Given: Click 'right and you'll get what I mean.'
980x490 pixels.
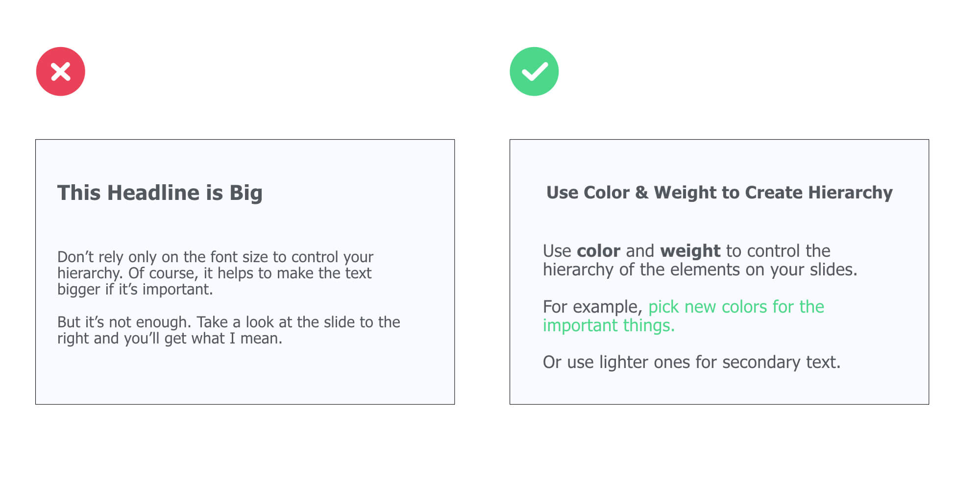Looking at the screenshot, I should [170, 339].
